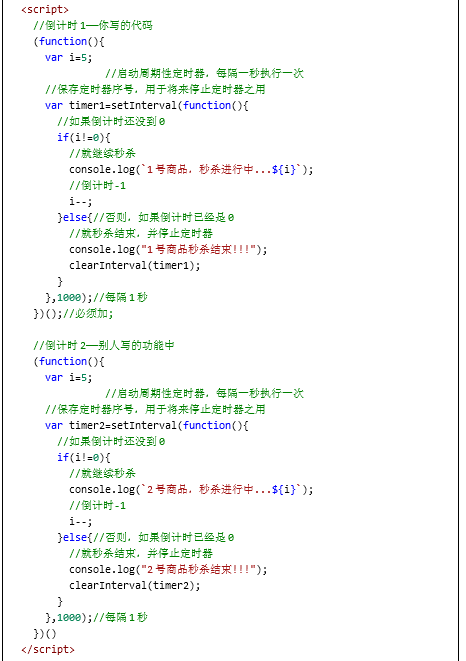Select the string "2号商品秒杀结束!!!"
Screen dimensions: 466x661
pyautogui.click(x=199, y=570)
